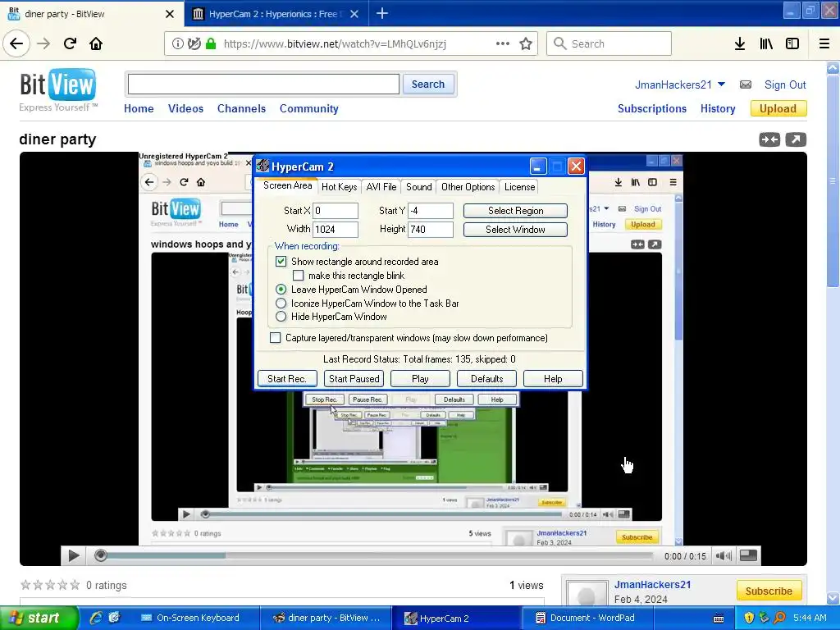840x630 pixels.
Task: Bookmark this page with the star icon
Action: tap(526, 43)
